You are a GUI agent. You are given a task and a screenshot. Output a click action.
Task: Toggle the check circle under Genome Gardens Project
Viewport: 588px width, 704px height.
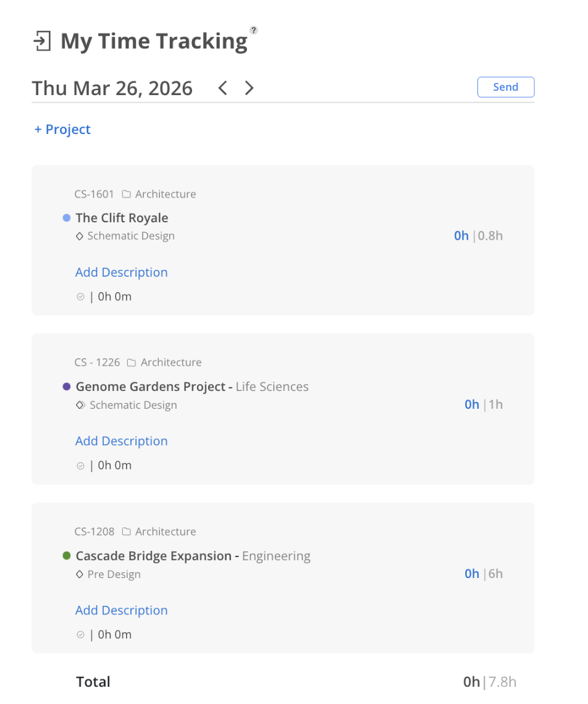tap(80, 466)
